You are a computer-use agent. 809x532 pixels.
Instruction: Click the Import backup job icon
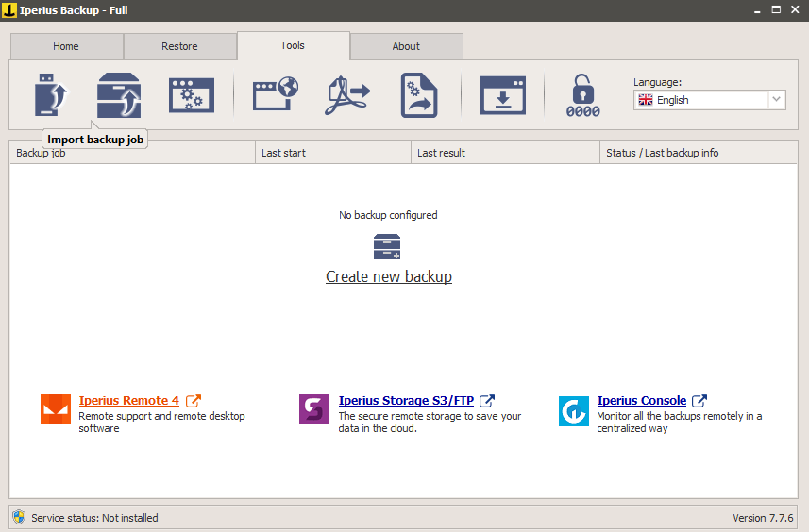click(119, 95)
